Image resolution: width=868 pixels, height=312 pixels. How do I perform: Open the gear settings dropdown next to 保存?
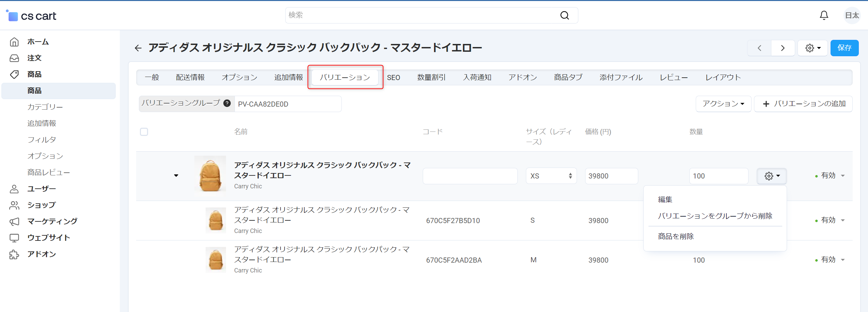tap(813, 48)
